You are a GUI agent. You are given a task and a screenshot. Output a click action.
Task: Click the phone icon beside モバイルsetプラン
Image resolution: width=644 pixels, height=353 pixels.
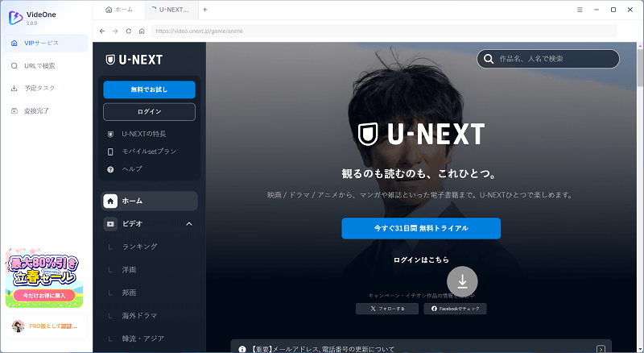[x=110, y=152]
